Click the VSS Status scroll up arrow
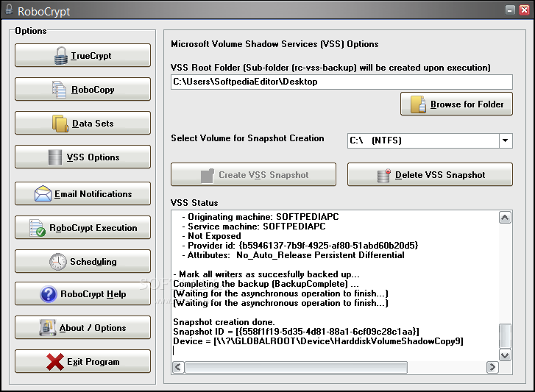Screen dimensions: 535x392 pos(505,218)
